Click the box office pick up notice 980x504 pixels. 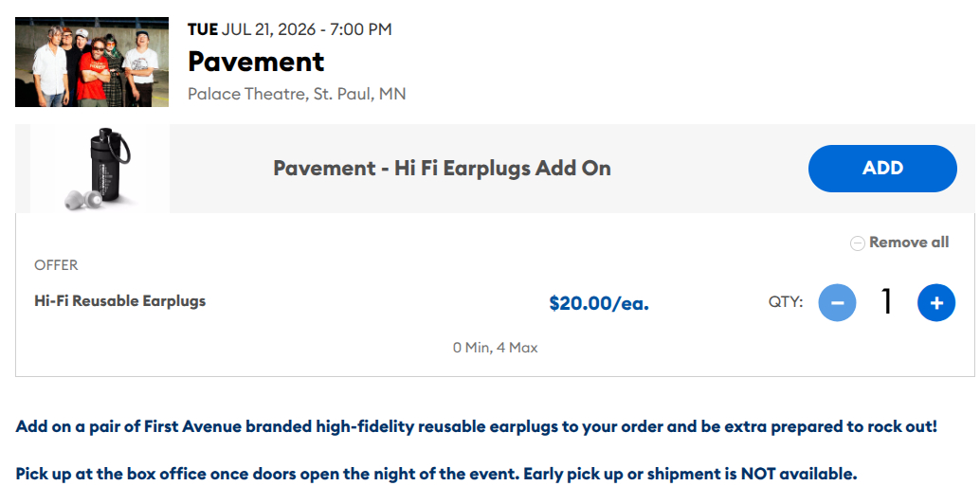pyautogui.click(x=436, y=474)
